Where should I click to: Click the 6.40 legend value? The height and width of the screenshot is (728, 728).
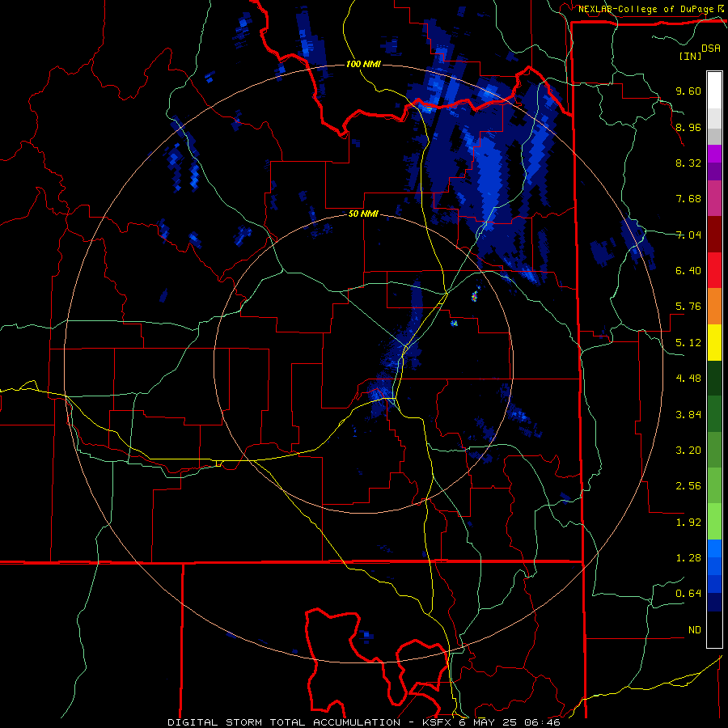pyautogui.click(x=688, y=271)
